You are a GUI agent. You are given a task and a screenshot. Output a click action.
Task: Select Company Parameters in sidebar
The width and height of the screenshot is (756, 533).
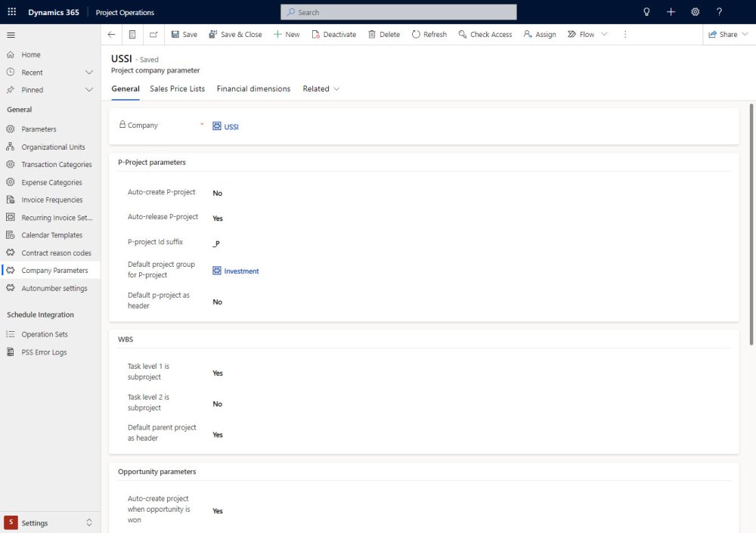tap(50, 270)
